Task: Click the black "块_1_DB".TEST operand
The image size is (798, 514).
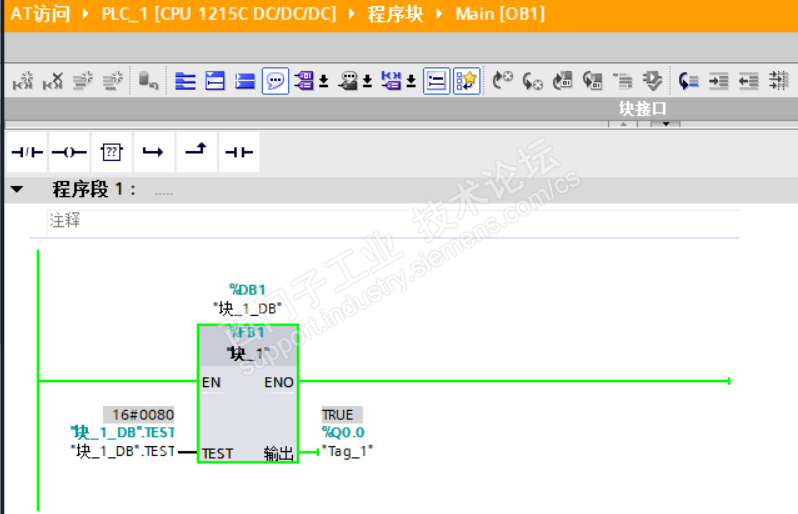Action: click(x=123, y=451)
